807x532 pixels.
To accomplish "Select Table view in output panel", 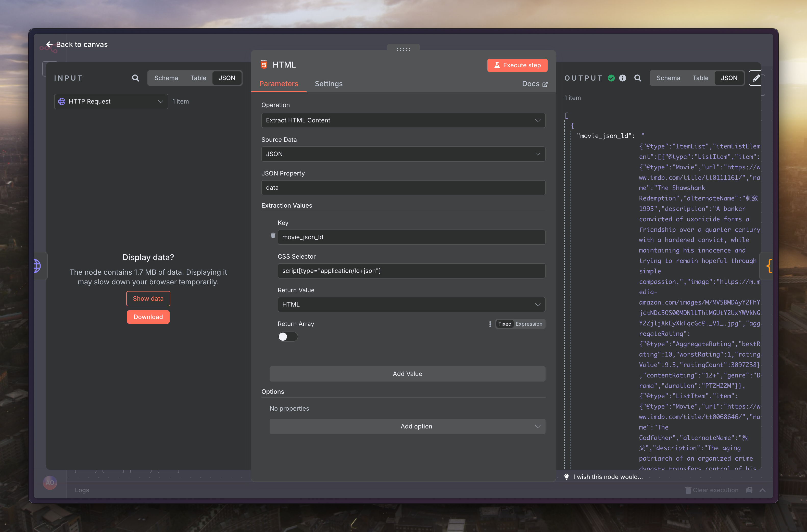I will (700, 78).
